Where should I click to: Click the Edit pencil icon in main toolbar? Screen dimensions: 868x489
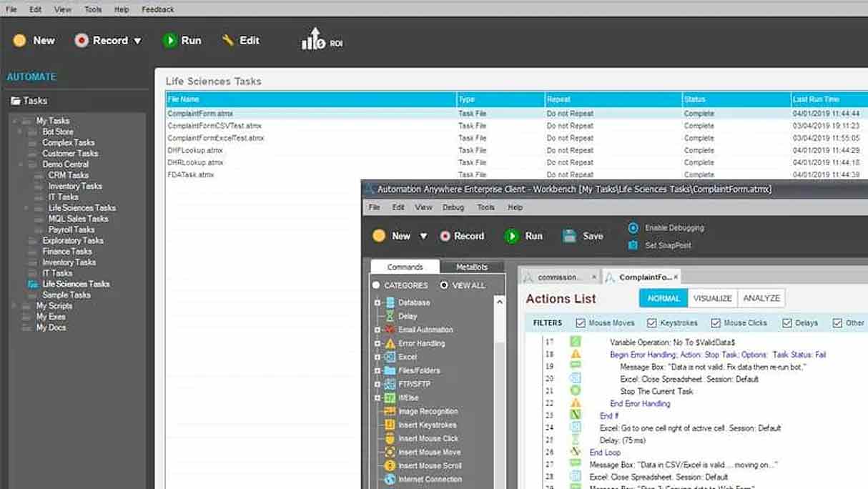click(x=228, y=40)
